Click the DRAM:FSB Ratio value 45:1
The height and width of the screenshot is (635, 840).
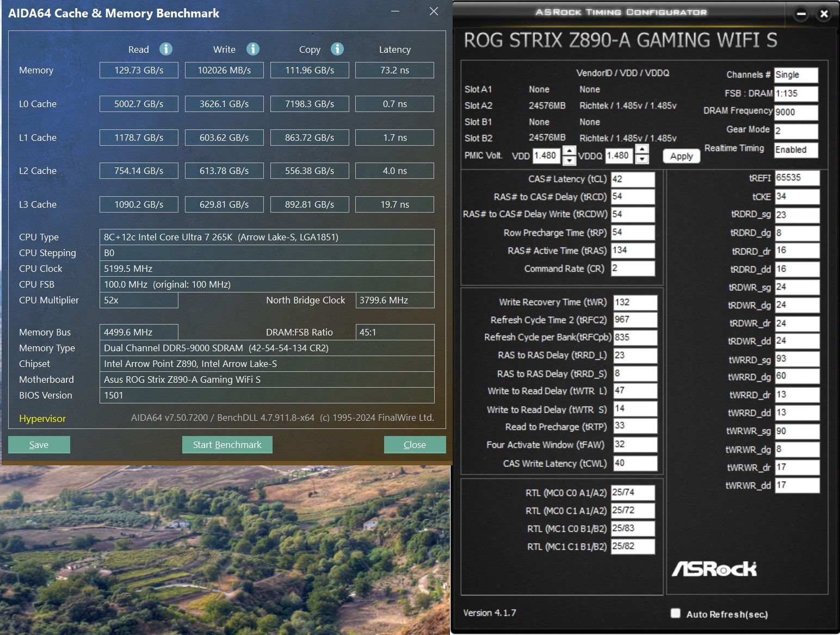(394, 332)
